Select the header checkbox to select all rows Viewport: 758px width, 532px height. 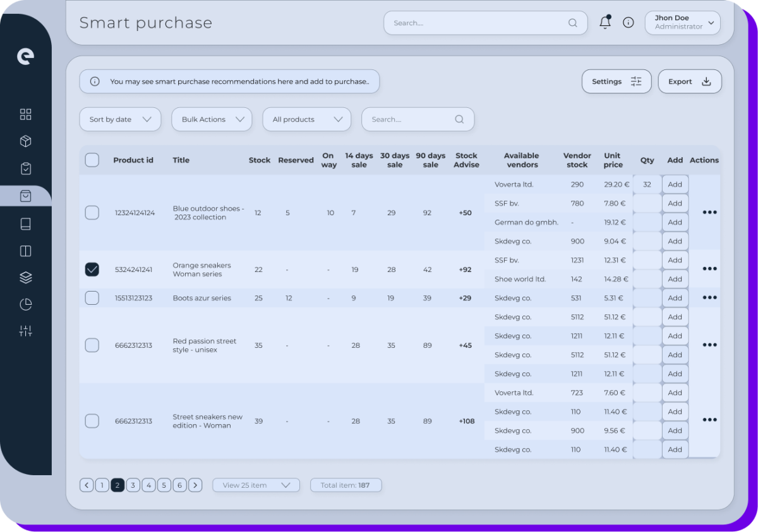pos(92,160)
